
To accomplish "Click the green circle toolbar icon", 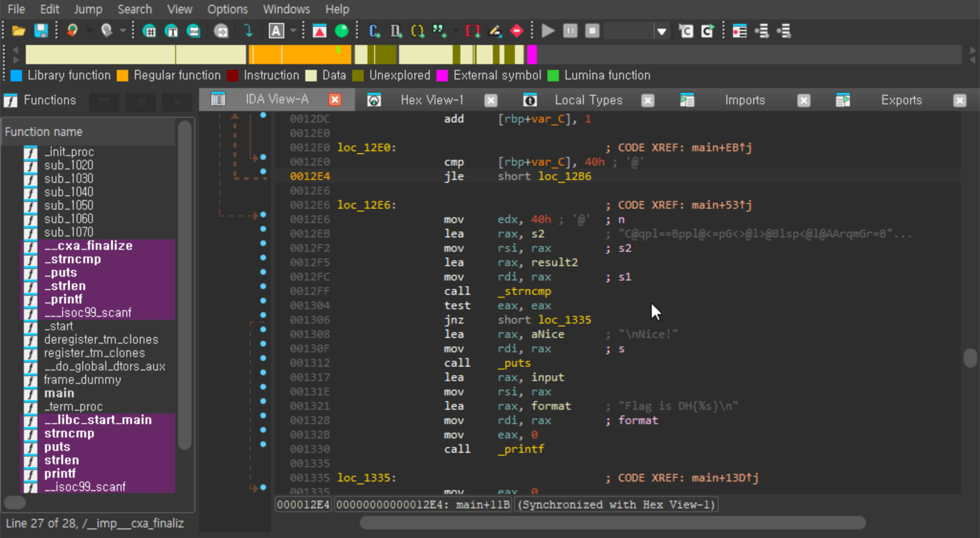I will [x=342, y=32].
